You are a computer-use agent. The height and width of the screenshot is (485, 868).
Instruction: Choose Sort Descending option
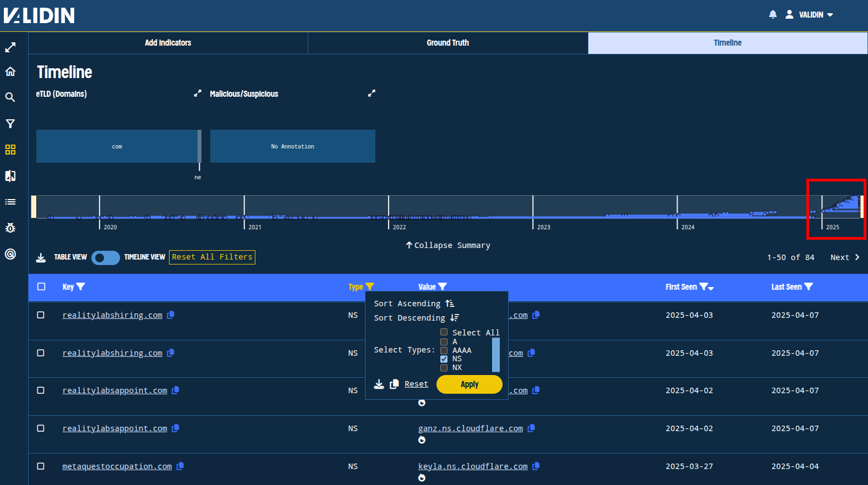click(416, 318)
